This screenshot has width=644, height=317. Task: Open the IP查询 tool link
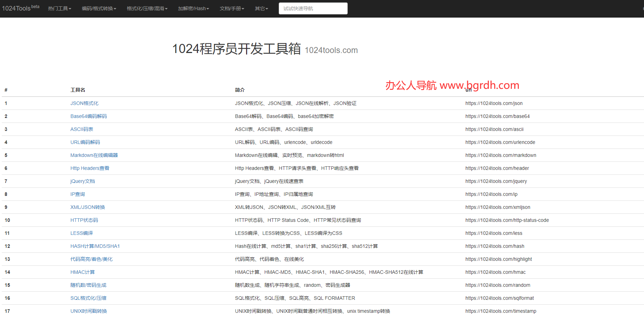[x=77, y=194]
